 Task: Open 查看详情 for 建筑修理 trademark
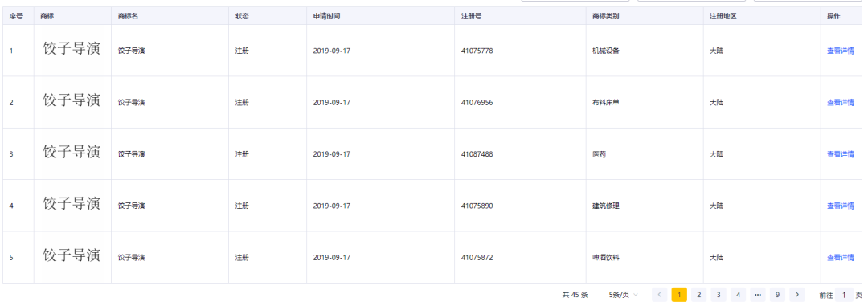[841, 206]
